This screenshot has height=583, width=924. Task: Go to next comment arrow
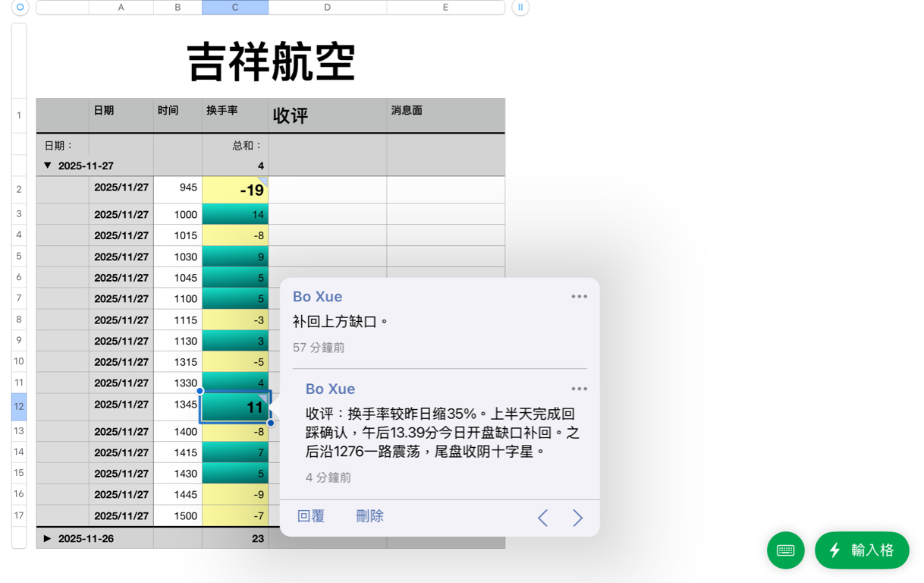pyautogui.click(x=577, y=518)
